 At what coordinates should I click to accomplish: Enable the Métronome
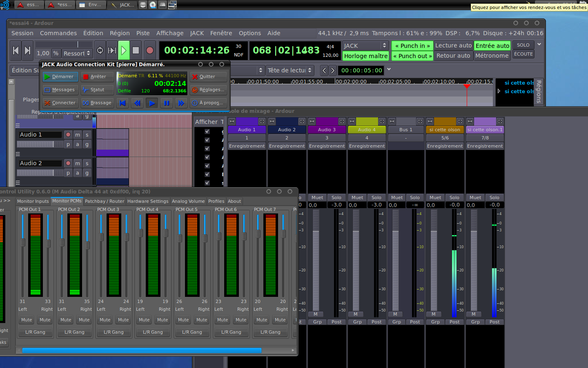[x=492, y=56]
